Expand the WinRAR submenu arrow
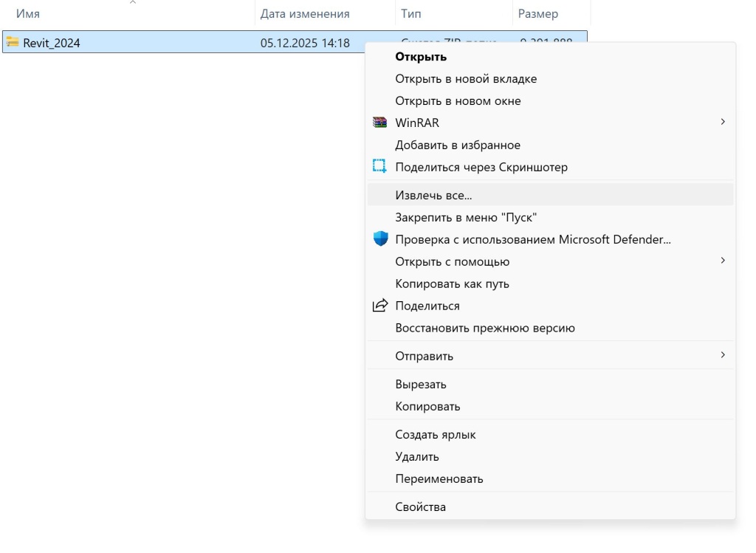756x553 pixels. (x=722, y=122)
